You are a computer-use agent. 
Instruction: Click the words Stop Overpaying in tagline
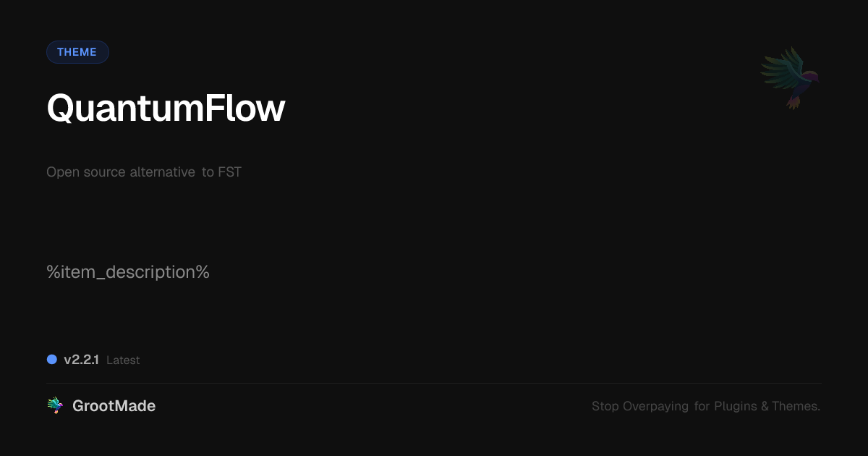click(x=640, y=406)
